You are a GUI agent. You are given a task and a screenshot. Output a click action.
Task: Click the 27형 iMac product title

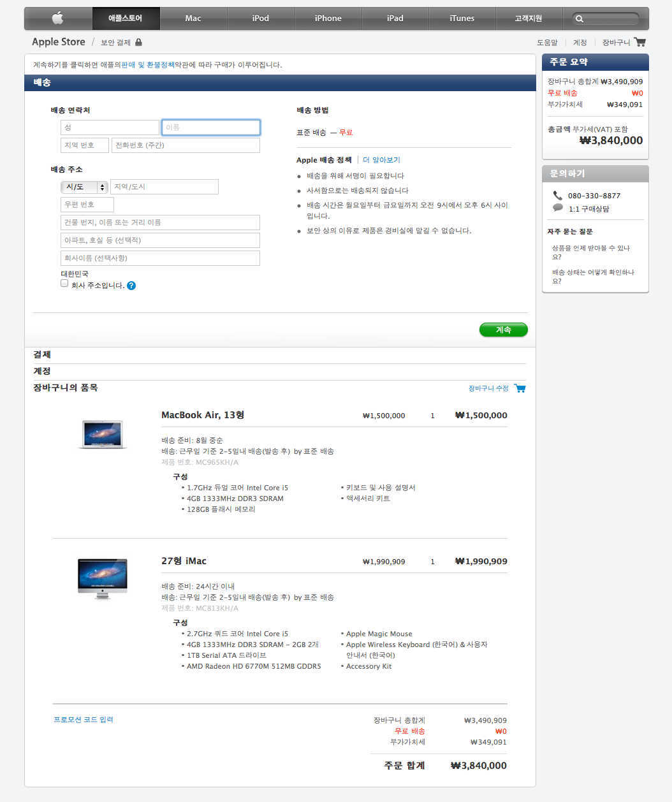coord(184,561)
